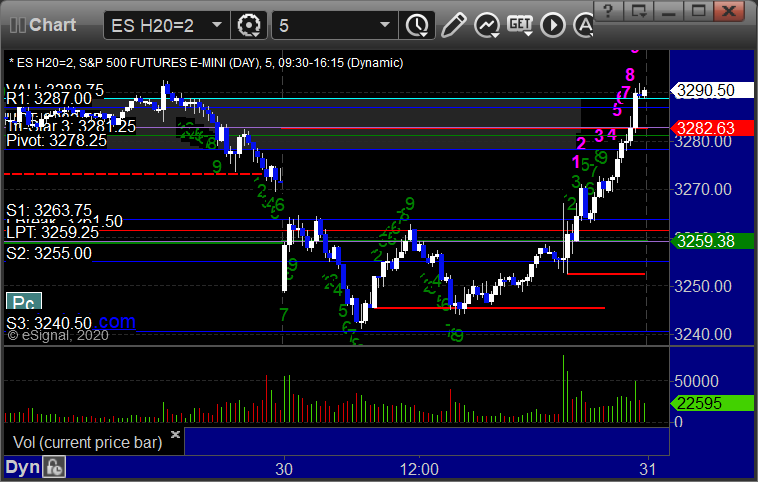Image resolution: width=758 pixels, height=482 pixels.
Task: Minimize the chart window
Action: coord(669,10)
